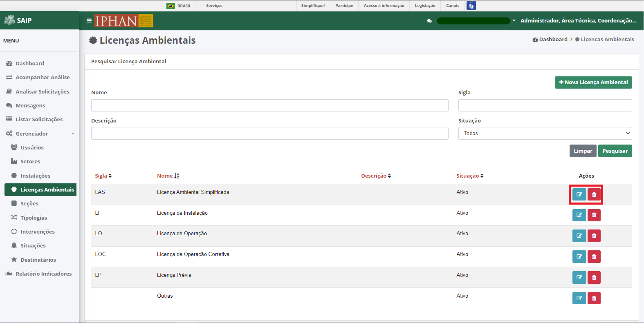644x323 pixels.
Task: Open the Legislação top link
Action: tap(425, 6)
